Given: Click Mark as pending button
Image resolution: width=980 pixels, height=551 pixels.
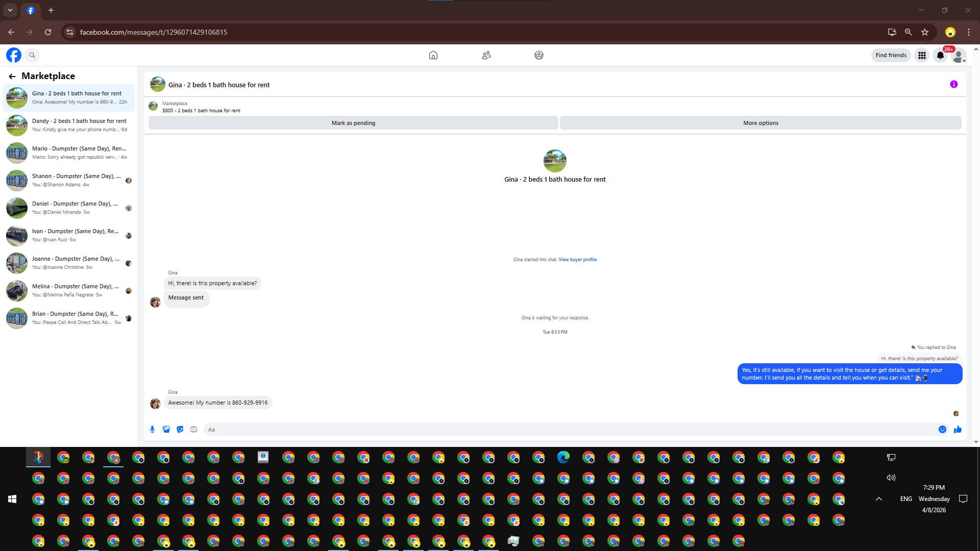Looking at the screenshot, I should pyautogui.click(x=353, y=123).
